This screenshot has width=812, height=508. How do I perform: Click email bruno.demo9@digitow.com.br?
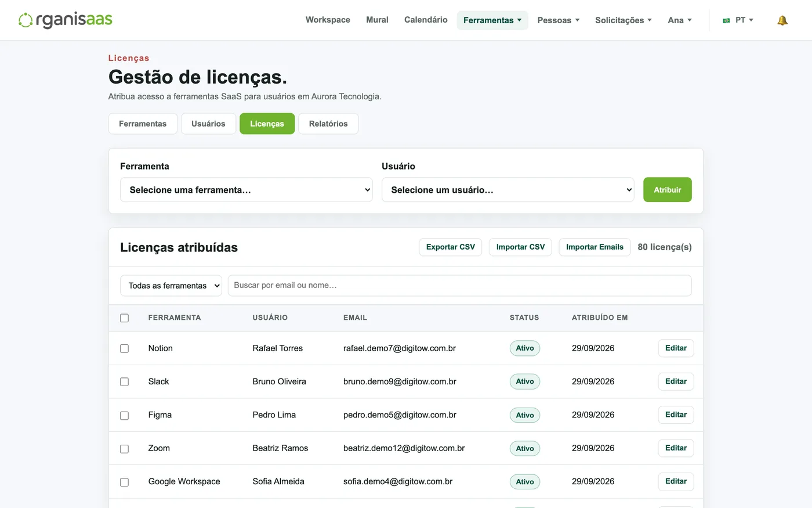[x=400, y=381]
